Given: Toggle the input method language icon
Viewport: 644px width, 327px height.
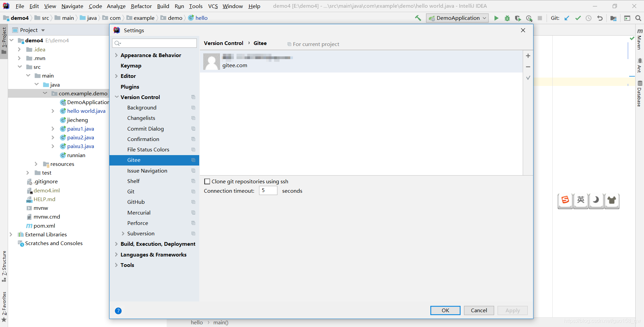Looking at the screenshot, I should coord(581,200).
